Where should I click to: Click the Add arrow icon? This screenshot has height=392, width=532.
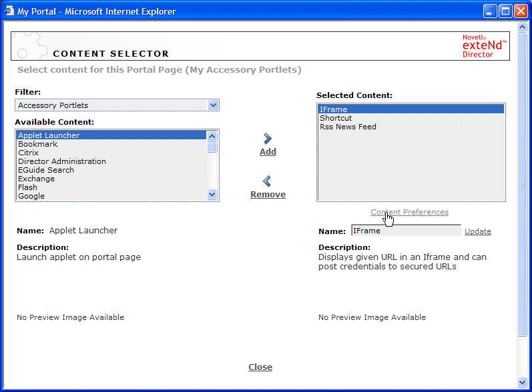click(x=268, y=139)
